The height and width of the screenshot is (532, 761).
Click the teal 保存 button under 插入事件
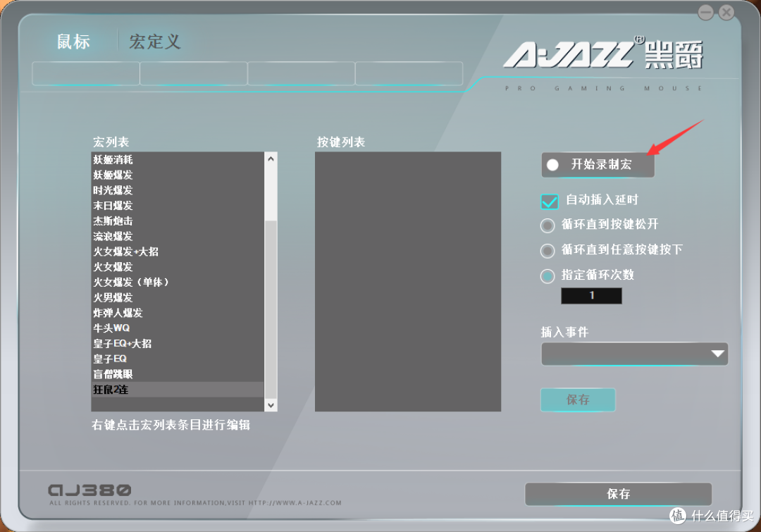pyautogui.click(x=578, y=400)
